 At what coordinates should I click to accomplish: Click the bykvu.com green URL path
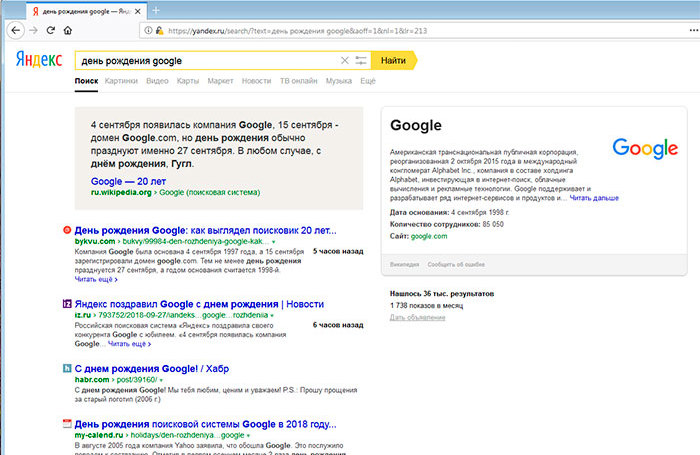(x=196, y=242)
